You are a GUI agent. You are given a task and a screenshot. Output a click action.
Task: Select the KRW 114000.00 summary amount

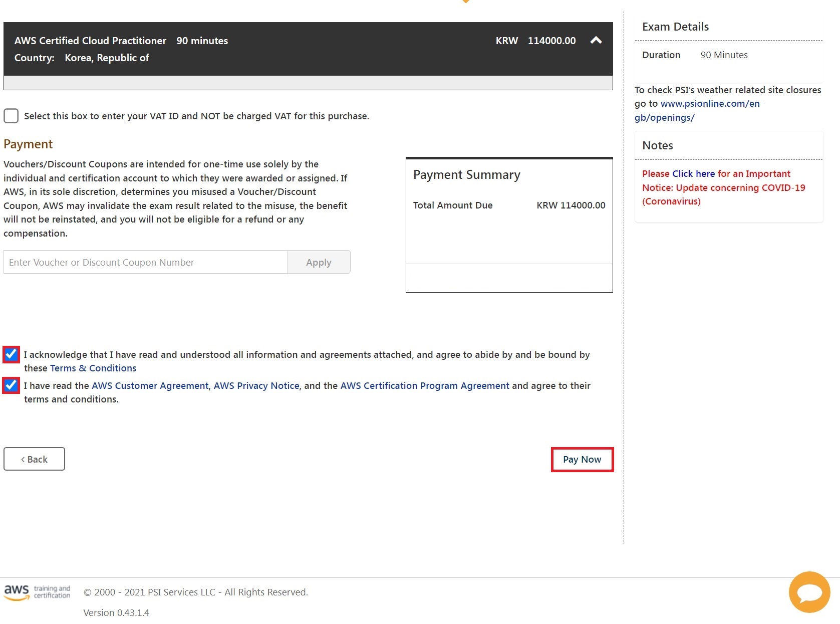pyautogui.click(x=571, y=205)
